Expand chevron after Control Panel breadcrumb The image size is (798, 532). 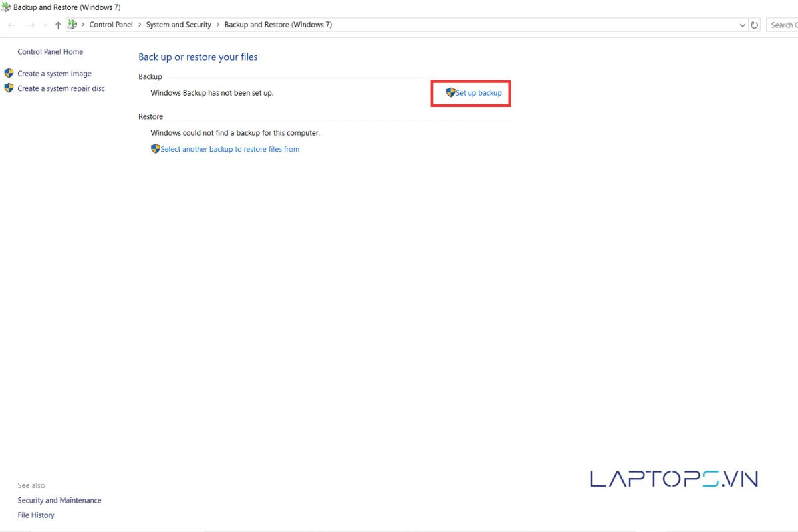tap(139, 25)
